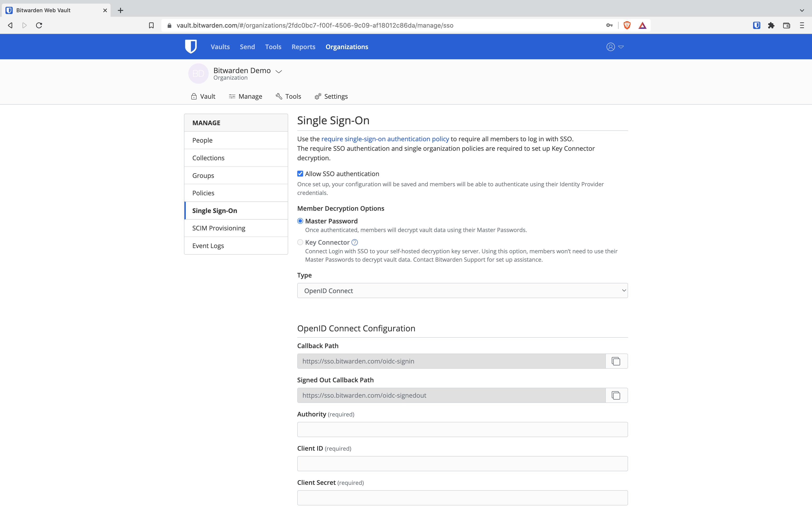Open the Type dropdown
Image resolution: width=812 pixels, height=507 pixels.
(462, 290)
